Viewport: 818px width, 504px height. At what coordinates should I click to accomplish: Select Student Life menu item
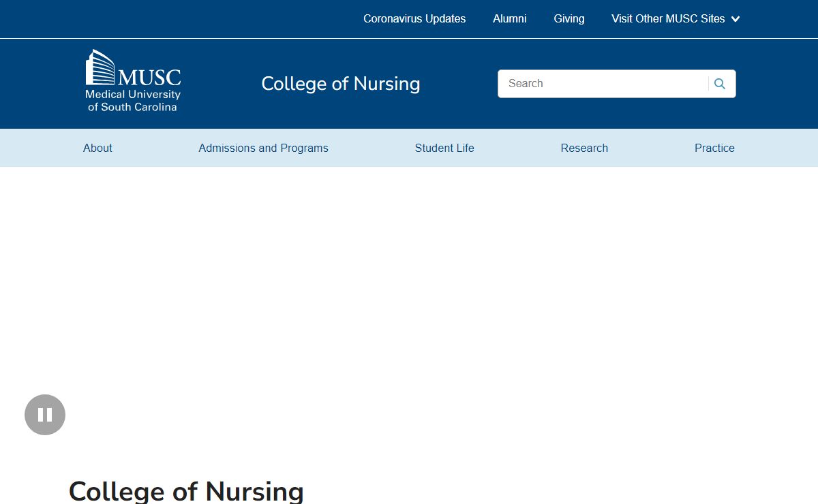[444, 148]
